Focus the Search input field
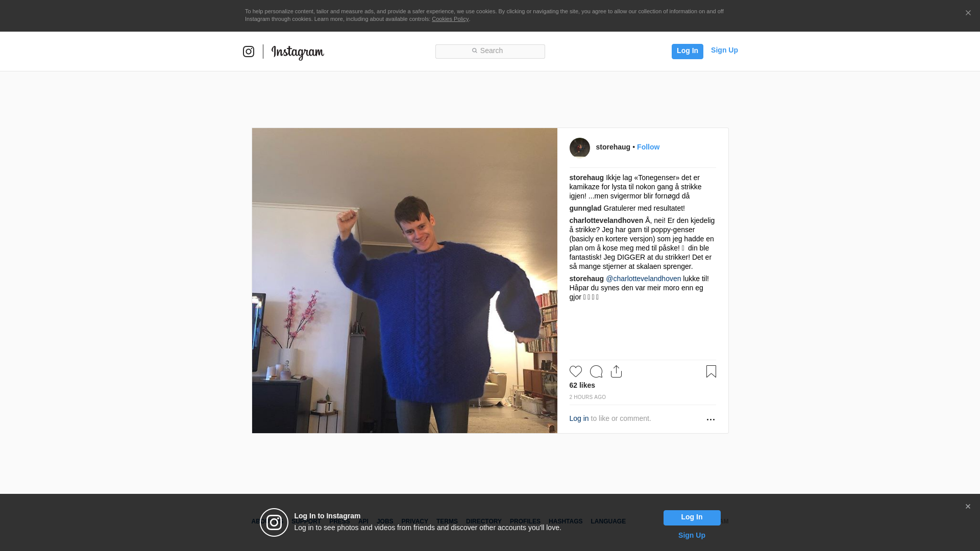The image size is (980, 551). (490, 52)
